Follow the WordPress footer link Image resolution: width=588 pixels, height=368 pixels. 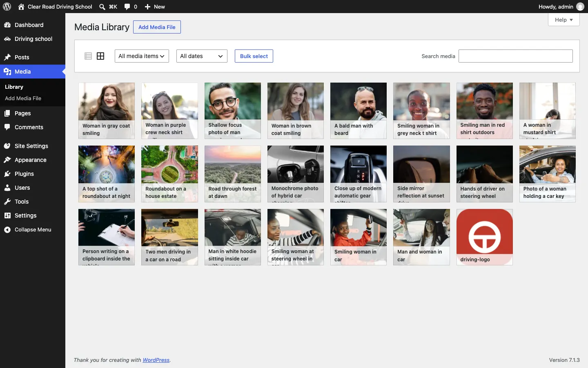point(156,360)
